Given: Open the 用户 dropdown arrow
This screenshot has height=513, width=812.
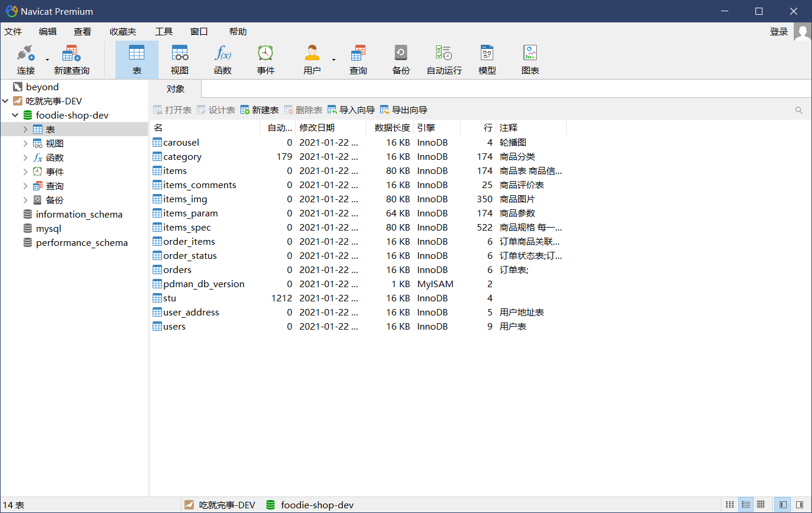Looking at the screenshot, I should click(334, 60).
